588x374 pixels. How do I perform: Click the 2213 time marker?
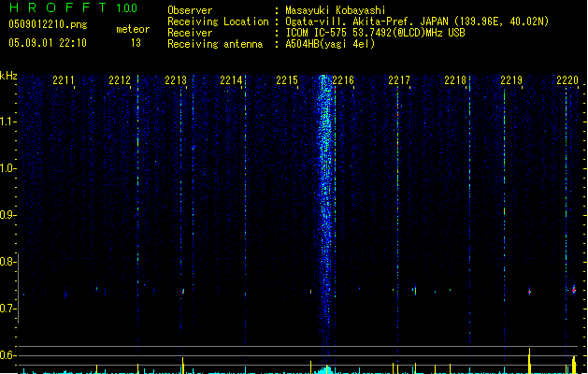click(176, 80)
